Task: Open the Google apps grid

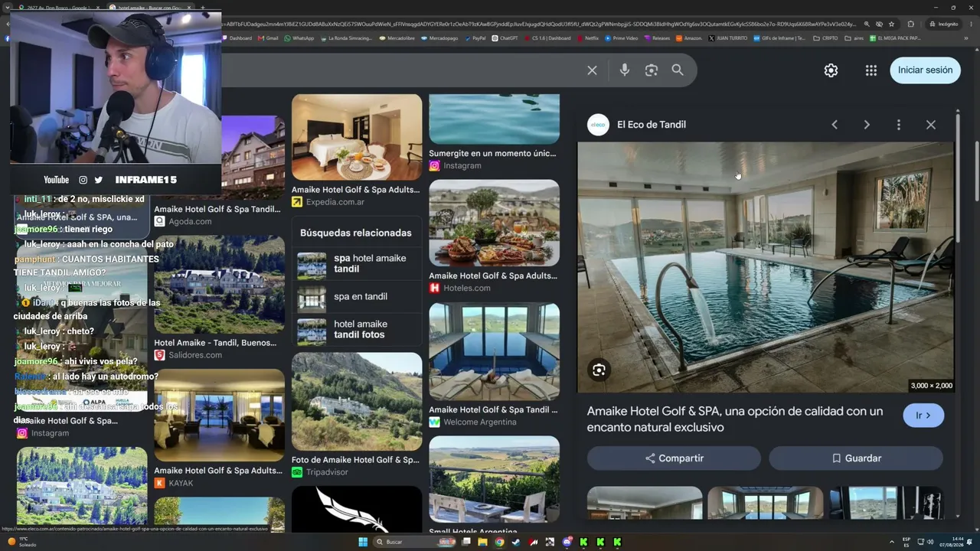Action: click(x=871, y=70)
